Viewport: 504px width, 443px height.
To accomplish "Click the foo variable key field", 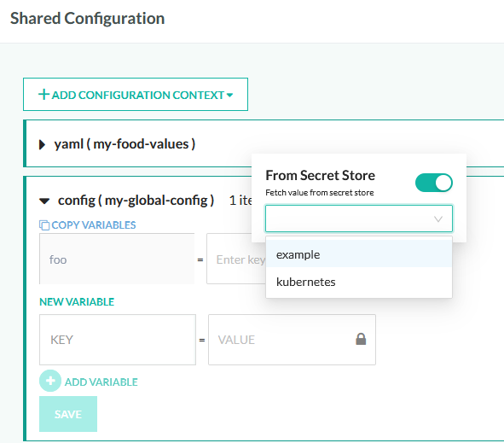I will coord(117,259).
